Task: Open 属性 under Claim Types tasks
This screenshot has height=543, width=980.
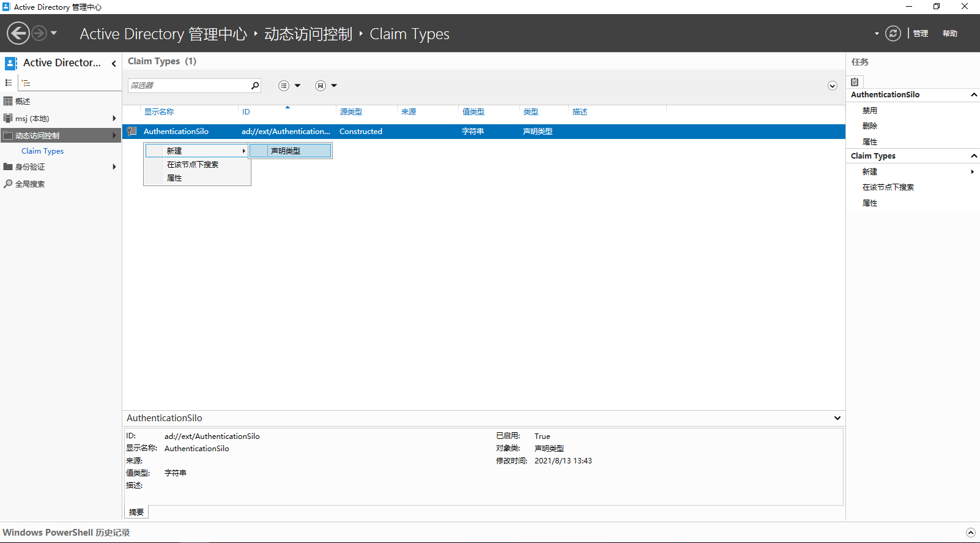Action: coord(870,203)
